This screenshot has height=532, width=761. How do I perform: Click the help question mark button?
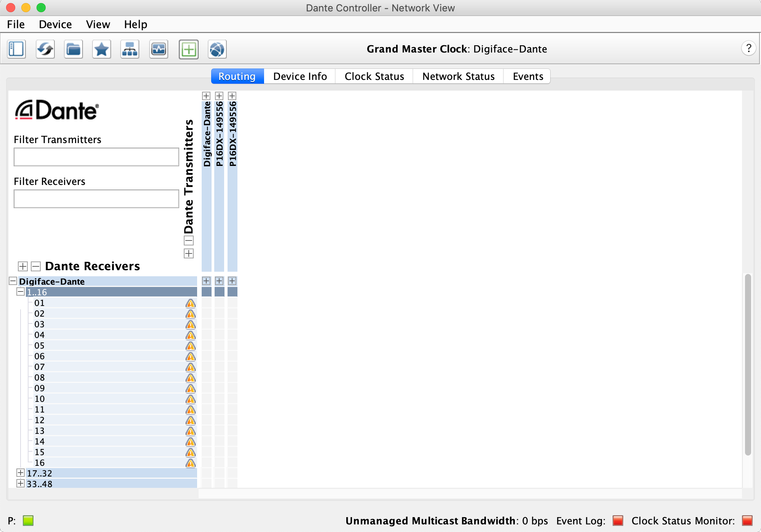click(x=748, y=48)
